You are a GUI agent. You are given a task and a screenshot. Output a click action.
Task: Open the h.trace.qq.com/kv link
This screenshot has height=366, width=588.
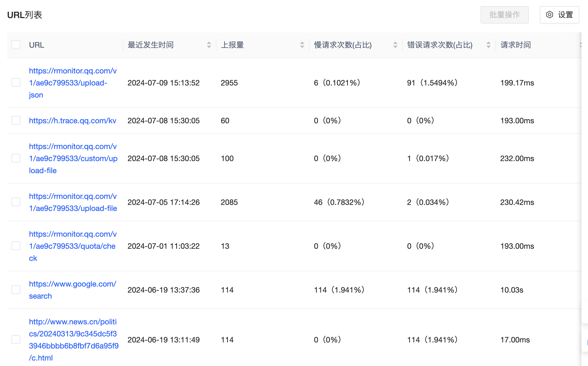point(73,121)
